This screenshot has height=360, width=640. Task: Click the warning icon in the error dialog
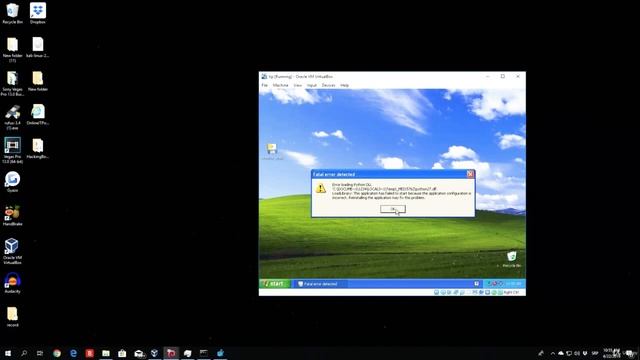[x=321, y=188]
